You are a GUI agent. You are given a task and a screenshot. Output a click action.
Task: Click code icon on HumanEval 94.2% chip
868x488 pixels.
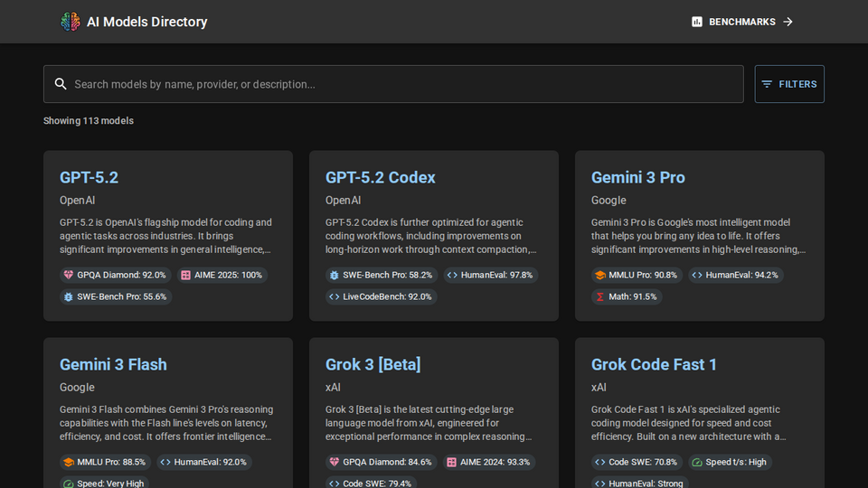coord(697,275)
